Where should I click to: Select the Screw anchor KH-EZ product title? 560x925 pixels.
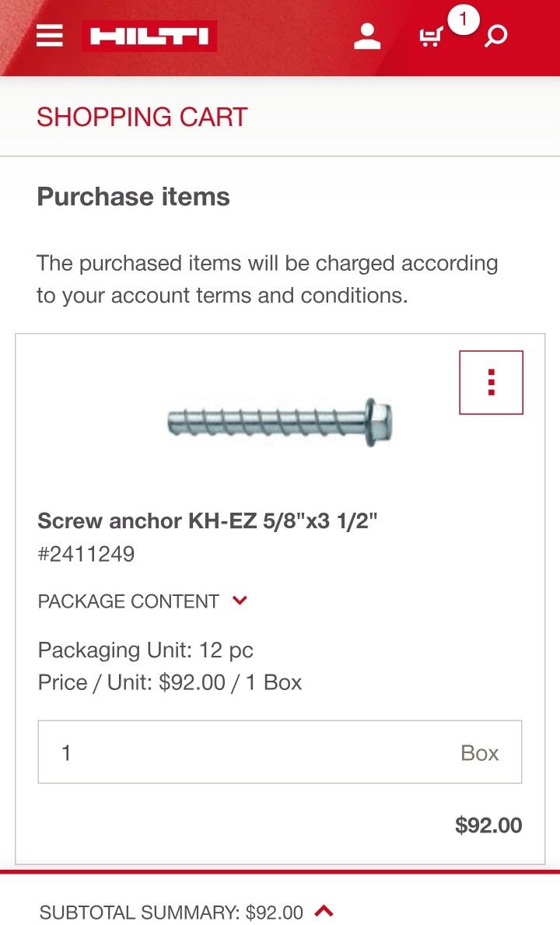click(208, 520)
